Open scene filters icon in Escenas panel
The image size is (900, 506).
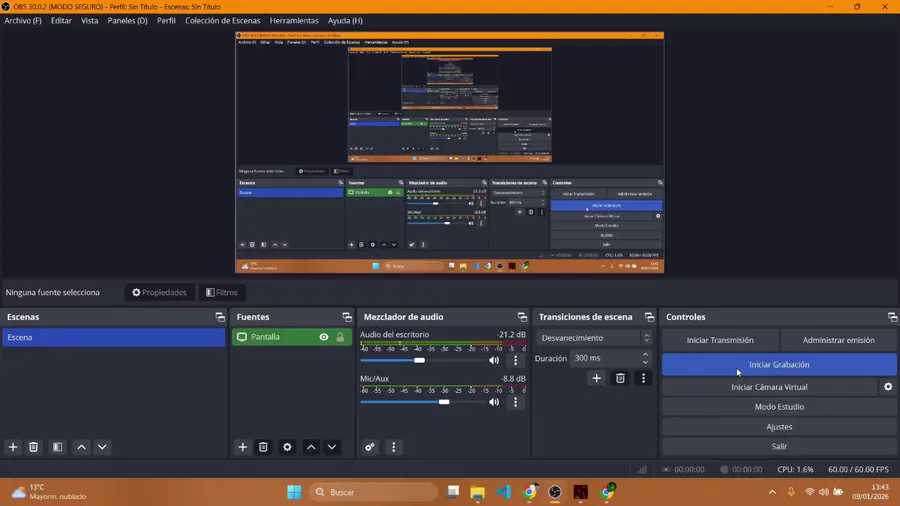pos(57,447)
